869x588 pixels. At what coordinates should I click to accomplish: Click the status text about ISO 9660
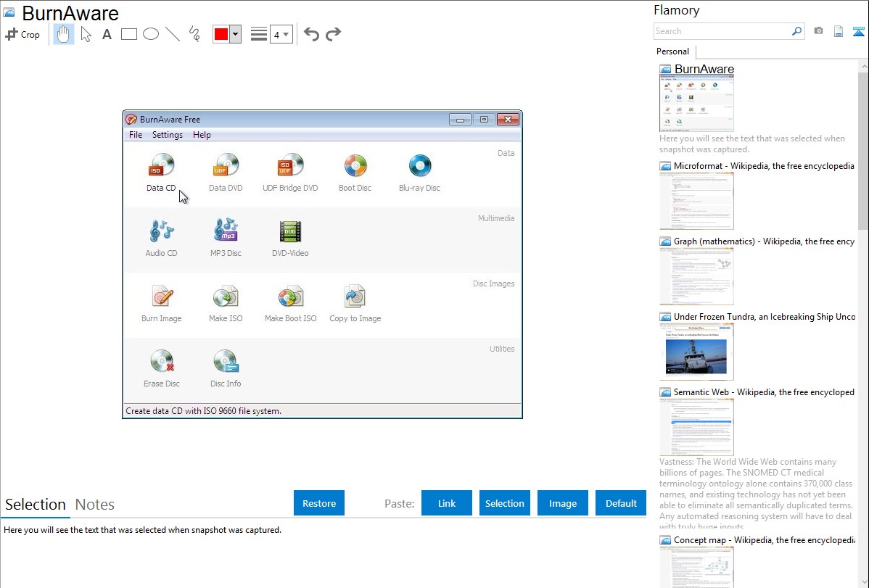pyautogui.click(x=203, y=411)
